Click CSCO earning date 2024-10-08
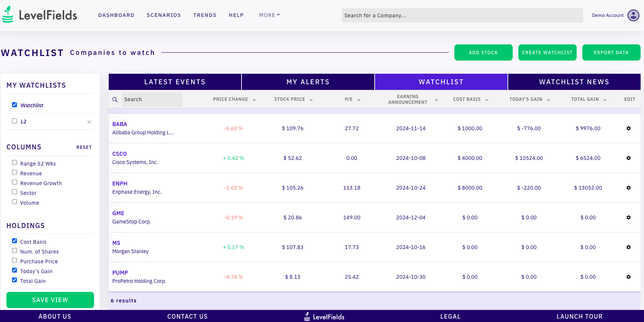This screenshot has width=644, height=322. [411, 158]
